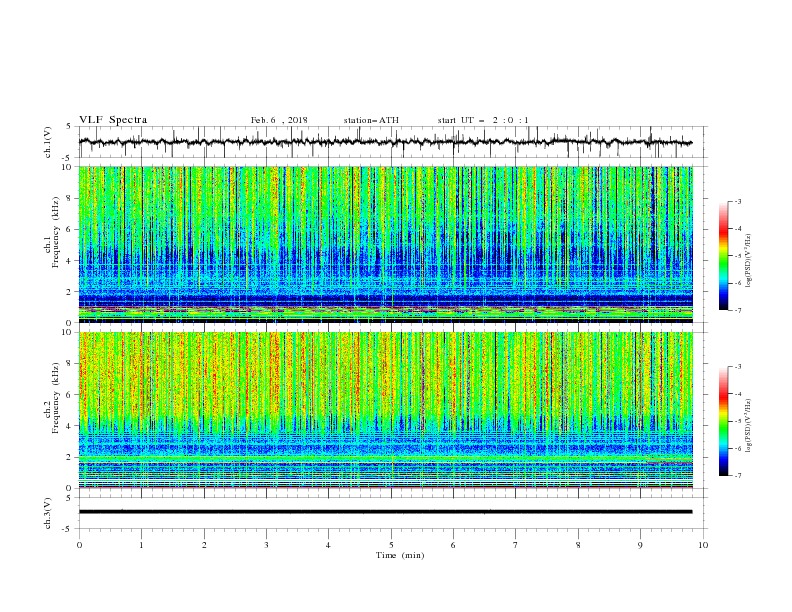
Task: Click the "-7" label on ch.2 color bar
Action: 737,476
